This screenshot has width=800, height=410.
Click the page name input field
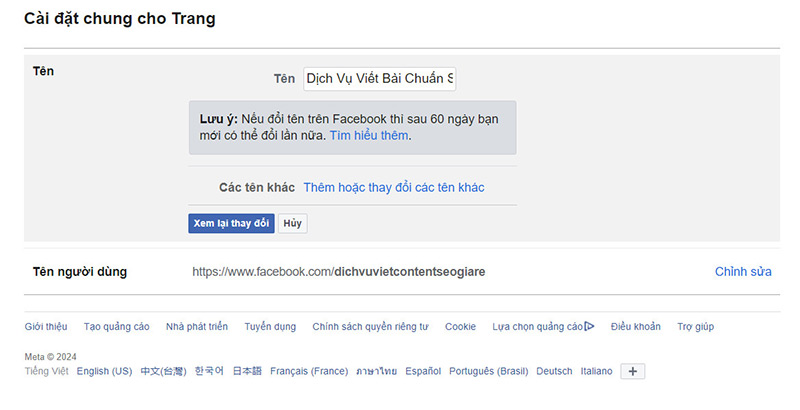click(x=379, y=78)
